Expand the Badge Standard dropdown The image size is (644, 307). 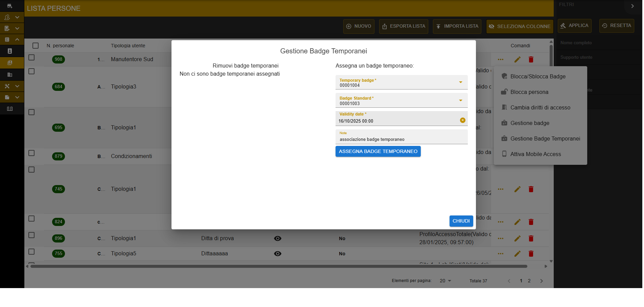[x=401, y=100]
